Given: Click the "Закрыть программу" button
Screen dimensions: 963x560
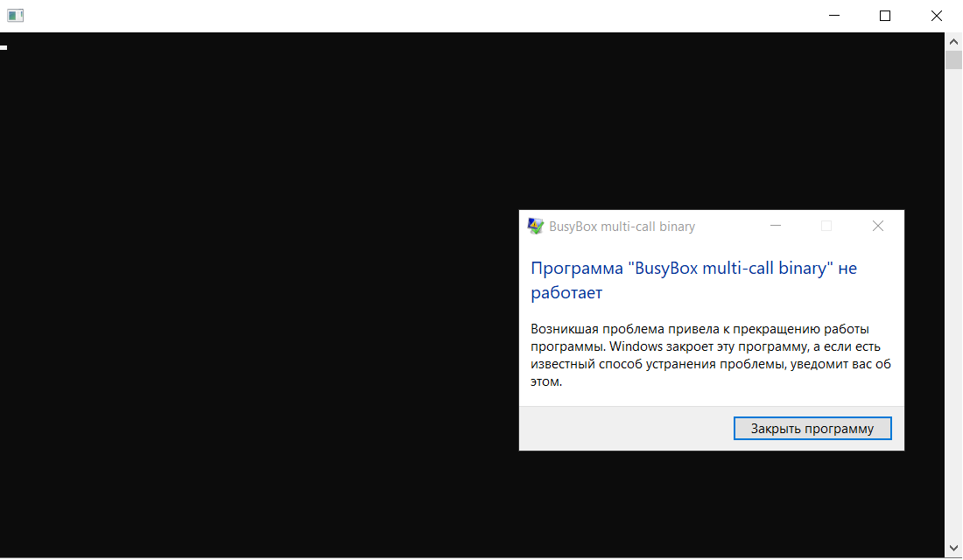Looking at the screenshot, I should pos(812,429).
